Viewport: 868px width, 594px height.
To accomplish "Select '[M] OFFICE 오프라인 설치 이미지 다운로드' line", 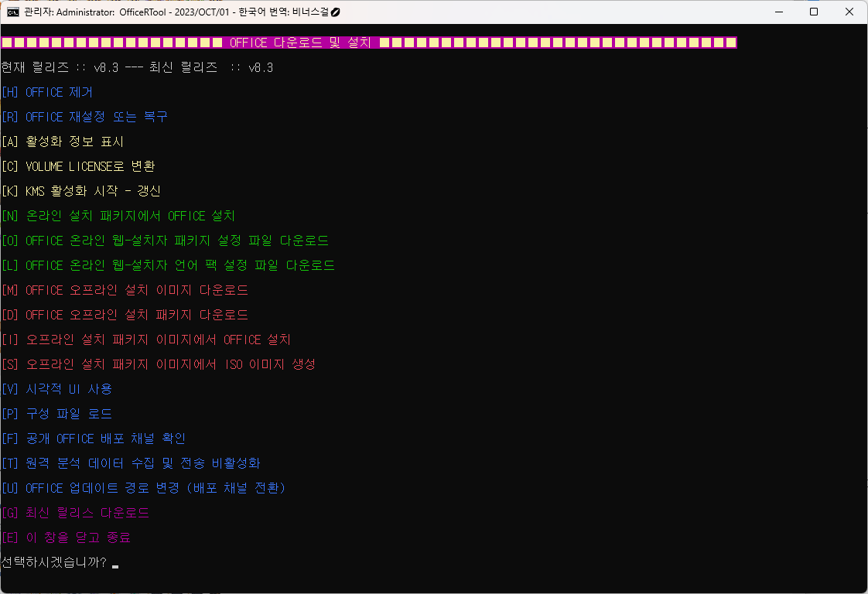I will [x=125, y=290].
